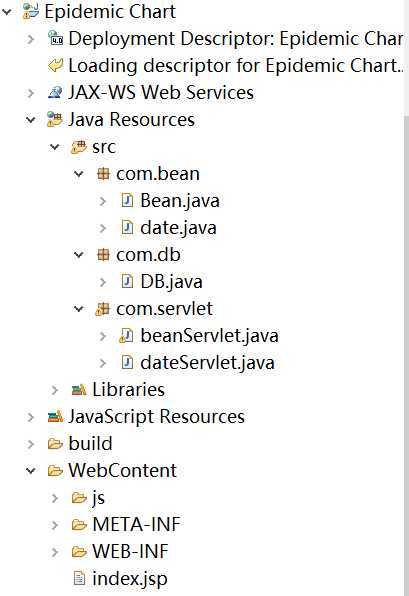409x596 pixels.
Task: Click the Epidemic Chart project icon
Action: coord(31,11)
